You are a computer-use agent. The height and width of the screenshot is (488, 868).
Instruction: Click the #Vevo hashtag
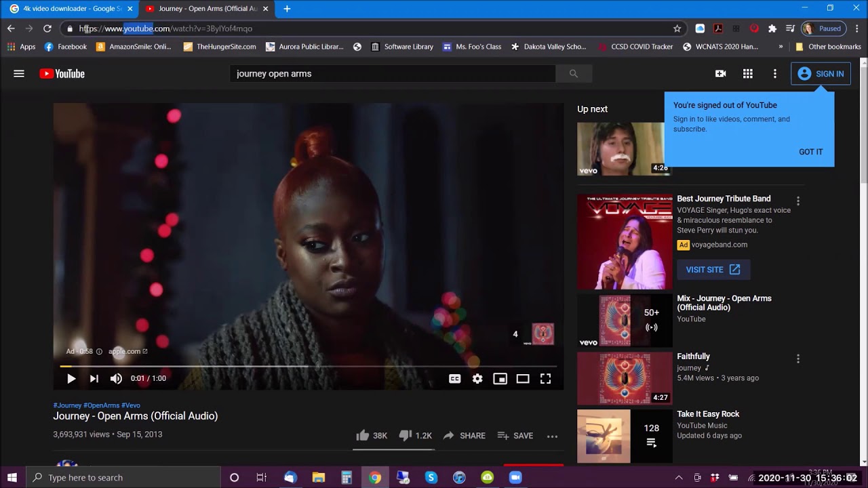point(131,405)
